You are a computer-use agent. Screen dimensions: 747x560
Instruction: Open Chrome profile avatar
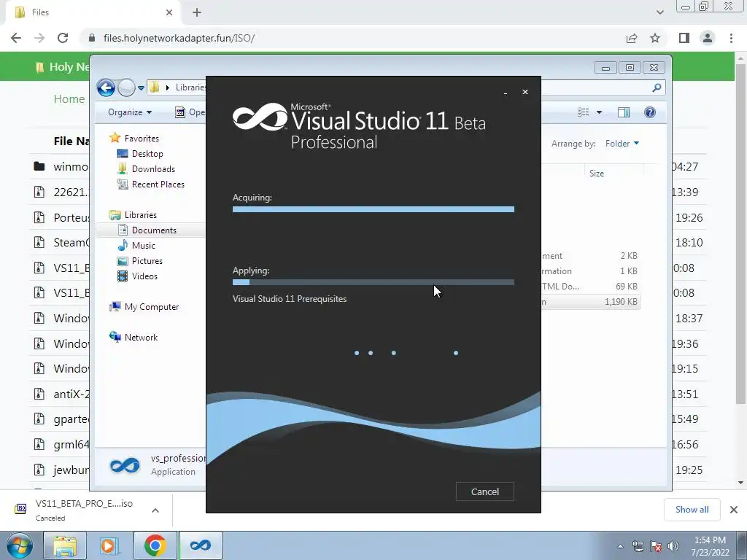708,38
